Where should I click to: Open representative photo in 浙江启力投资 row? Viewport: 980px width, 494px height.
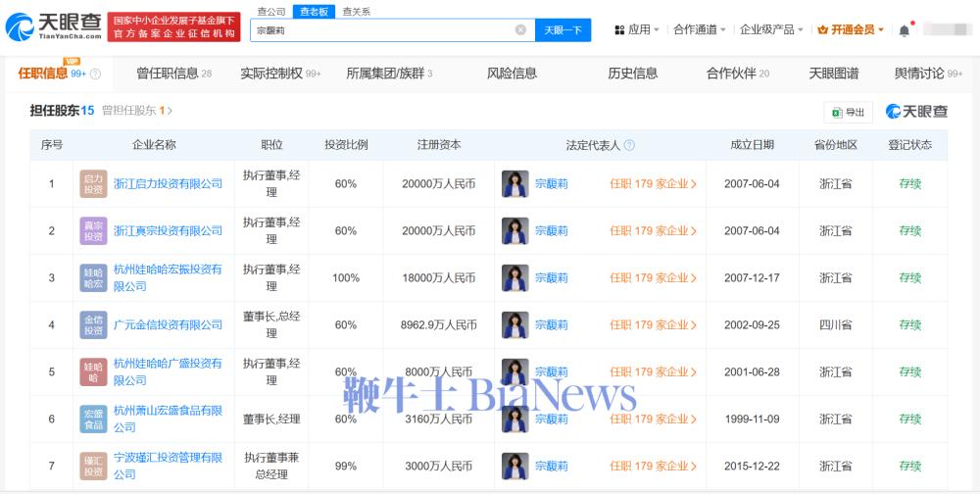coord(515,184)
